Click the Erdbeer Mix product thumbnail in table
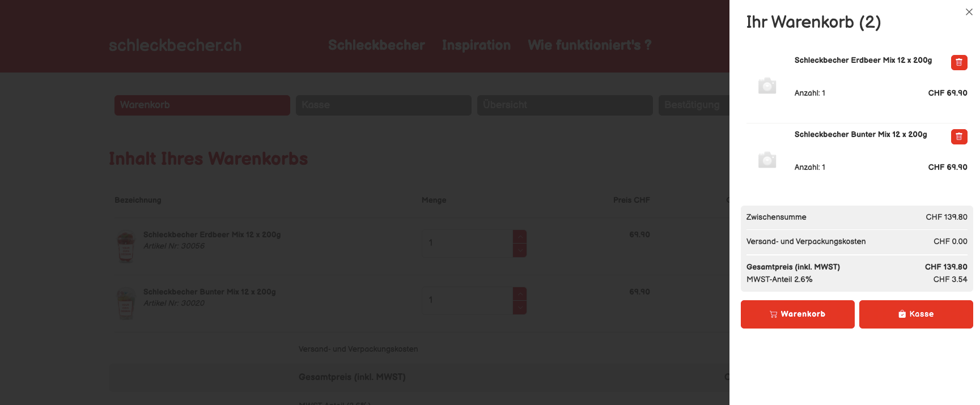Image resolution: width=980 pixels, height=405 pixels. click(x=126, y=246)
